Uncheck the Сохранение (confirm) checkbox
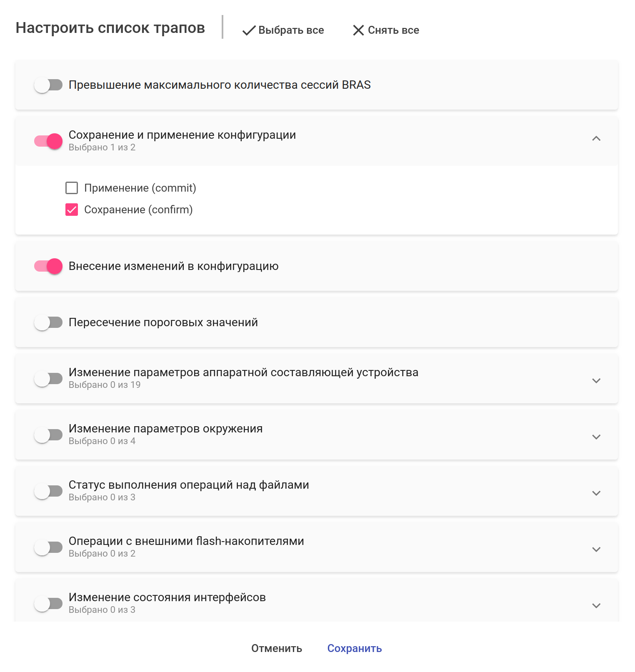635x672 pixels. [72, 210]
